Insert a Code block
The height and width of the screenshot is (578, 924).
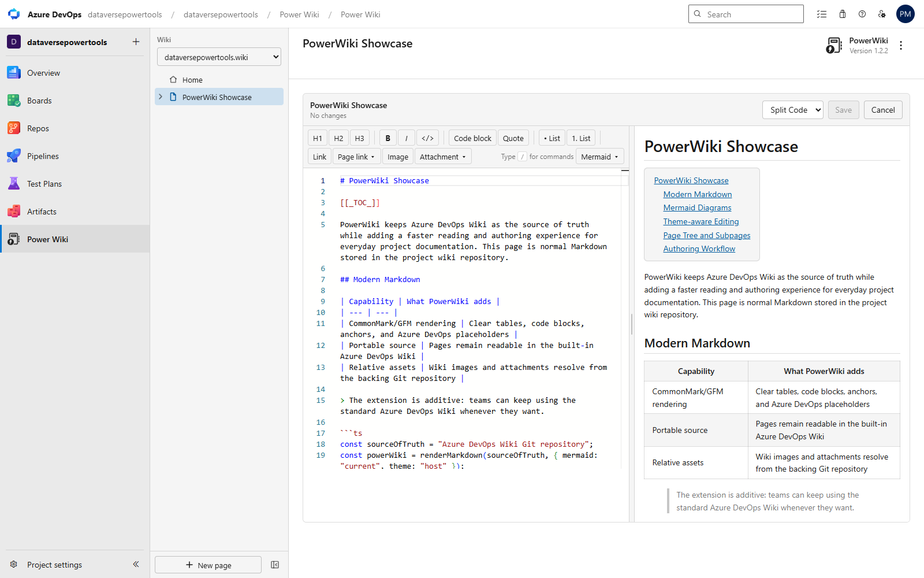pyautogui.click(x=472, y=138)
